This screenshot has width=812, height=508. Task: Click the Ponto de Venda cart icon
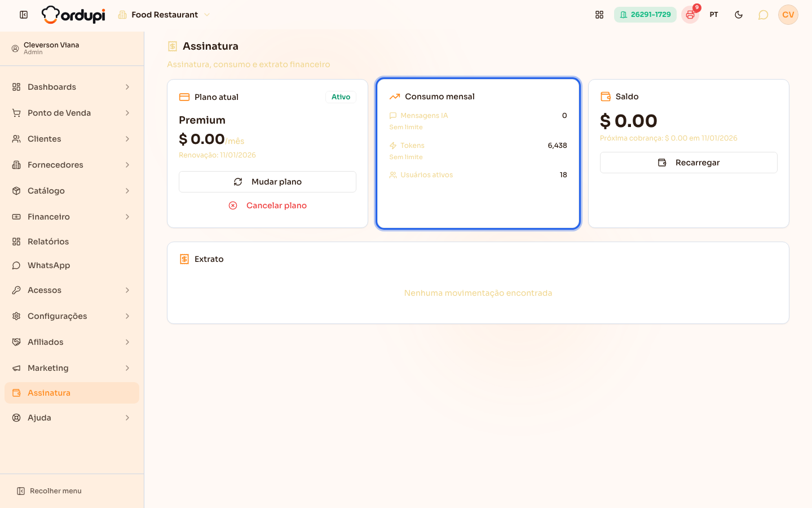tap(16, 113)
